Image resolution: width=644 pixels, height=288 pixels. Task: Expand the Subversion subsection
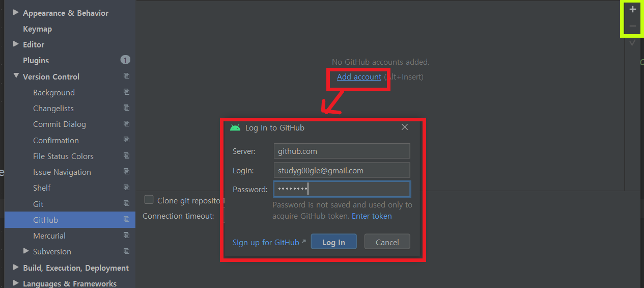[x=26, y=251]
